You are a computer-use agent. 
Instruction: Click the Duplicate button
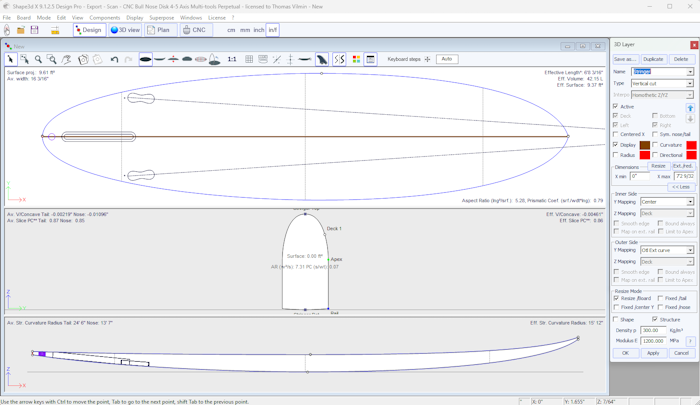pyautogui.click(x=653, y=60)
